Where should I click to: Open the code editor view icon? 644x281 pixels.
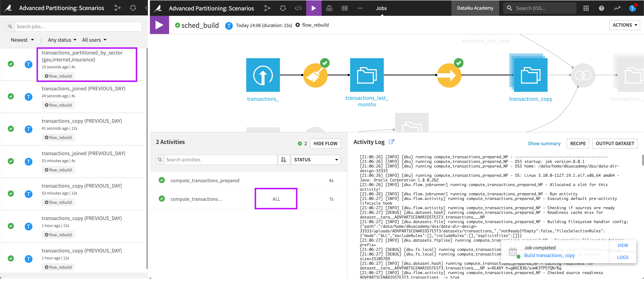[x=298, y=7]
